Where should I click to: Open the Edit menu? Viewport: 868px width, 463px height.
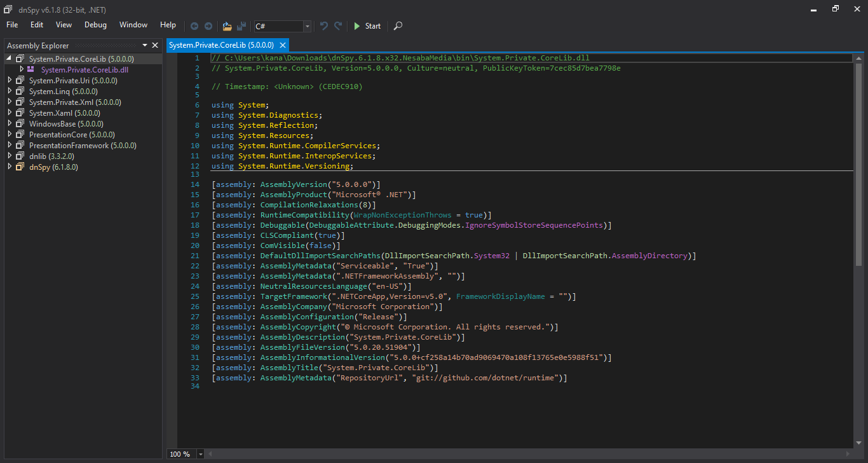(37, 25)
